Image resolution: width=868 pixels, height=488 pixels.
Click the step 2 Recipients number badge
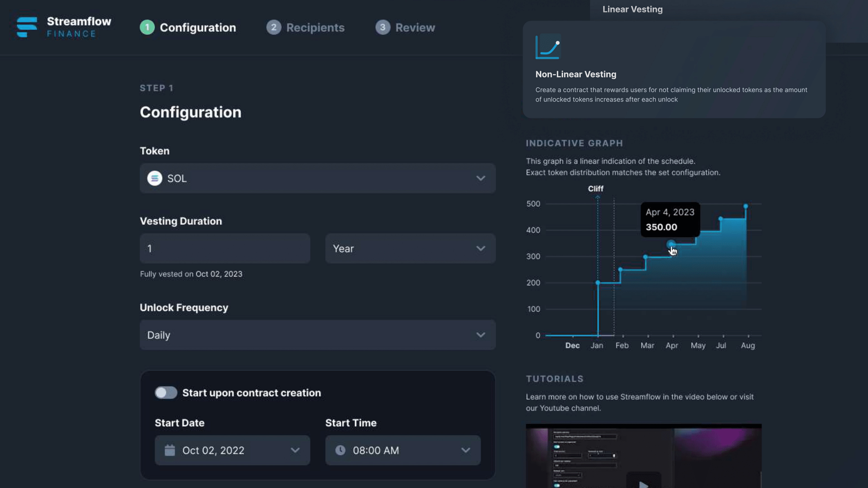click(x=274, y=27)
